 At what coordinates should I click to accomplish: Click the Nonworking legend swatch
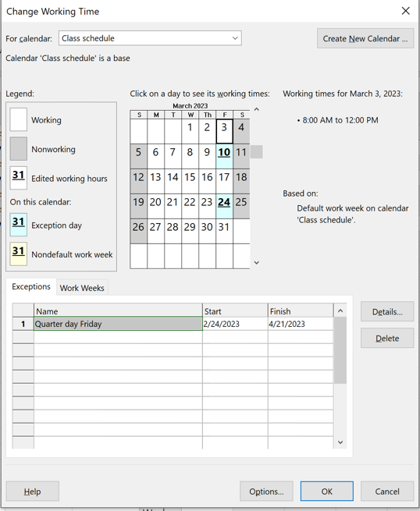click(18, 149)
